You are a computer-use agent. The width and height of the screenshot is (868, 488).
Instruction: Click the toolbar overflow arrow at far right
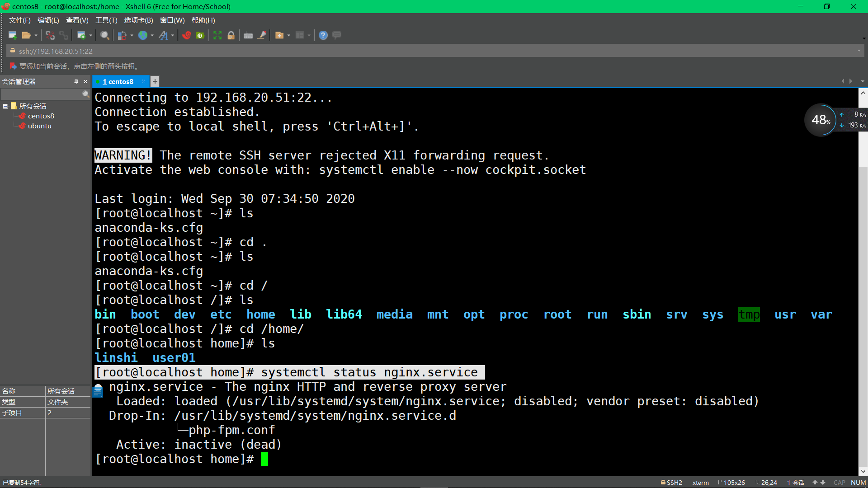point(864,38)
